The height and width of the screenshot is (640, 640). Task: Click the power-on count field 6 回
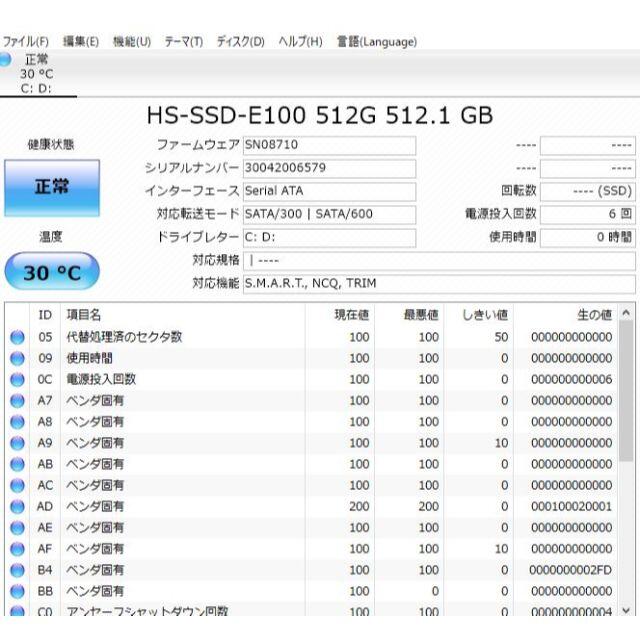coord(588,215)
